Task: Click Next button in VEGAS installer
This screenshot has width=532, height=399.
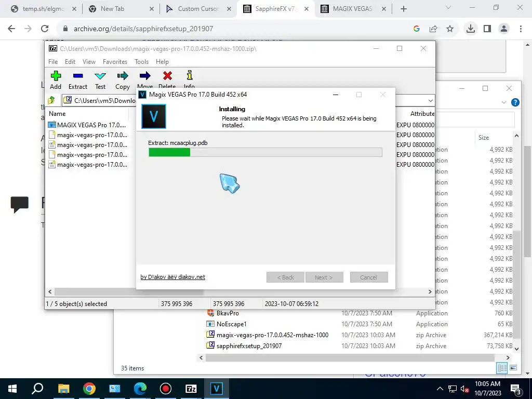Action: pos(324,277)
